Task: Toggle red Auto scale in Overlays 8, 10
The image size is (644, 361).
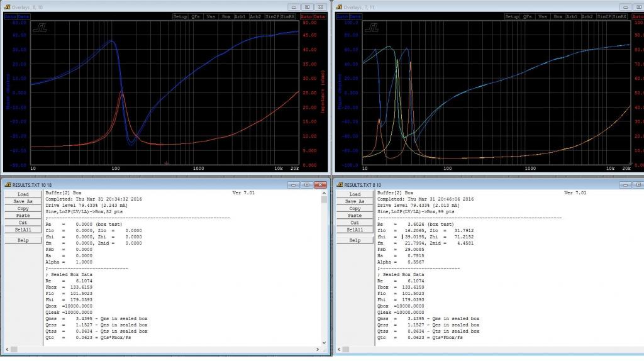Action: [x=306, y=16]
